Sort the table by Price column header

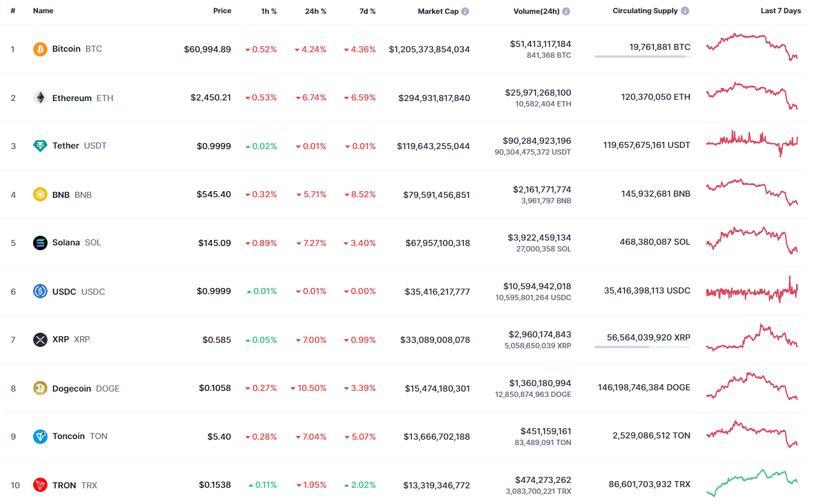pos(222,11)
